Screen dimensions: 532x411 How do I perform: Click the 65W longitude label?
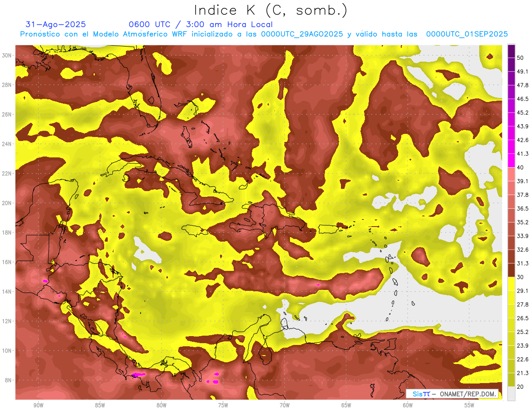pyautogui.click(x=346, y=405)
